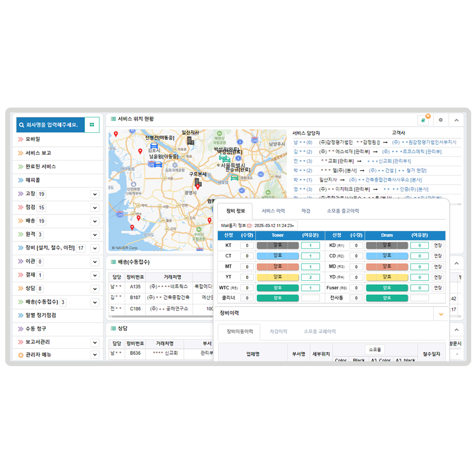Click the company name search field
476x476 pixels.
51,125
